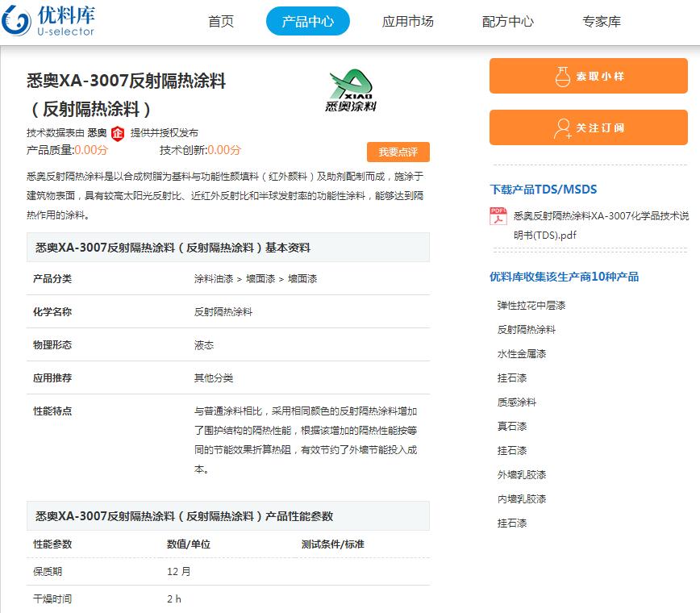The height and width of the screenshot is (613, 700).
Task: Open the 弹性拉花中层漆 product link
Action: (x=531, y=306)
